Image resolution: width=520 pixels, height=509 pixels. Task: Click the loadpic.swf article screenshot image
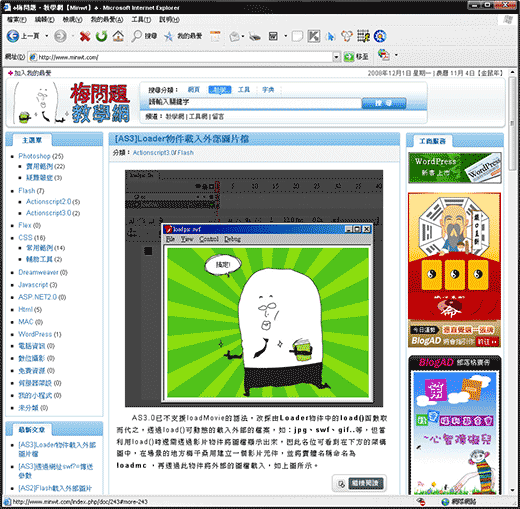(254, 289)
